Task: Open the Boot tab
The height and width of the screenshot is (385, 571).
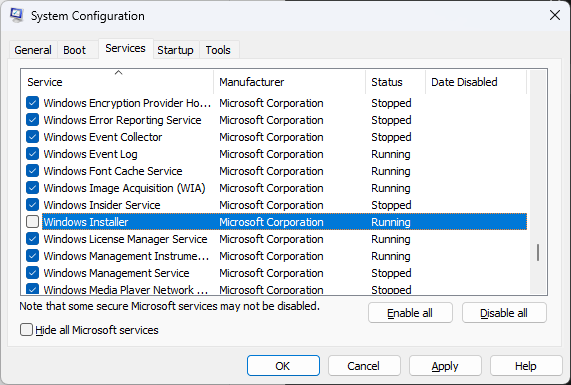Action: [74, 50]
